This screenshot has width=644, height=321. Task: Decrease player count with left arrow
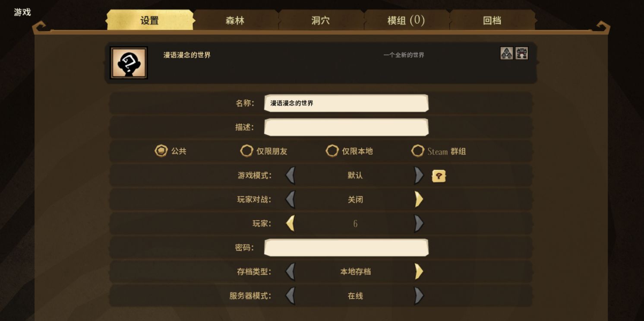(x=290, y=224)
